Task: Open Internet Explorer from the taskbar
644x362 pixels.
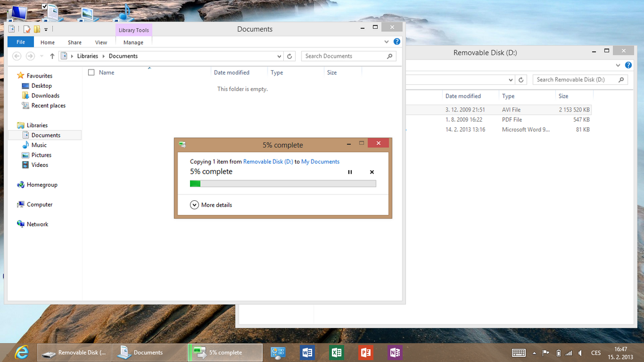Action: point(22,352)
